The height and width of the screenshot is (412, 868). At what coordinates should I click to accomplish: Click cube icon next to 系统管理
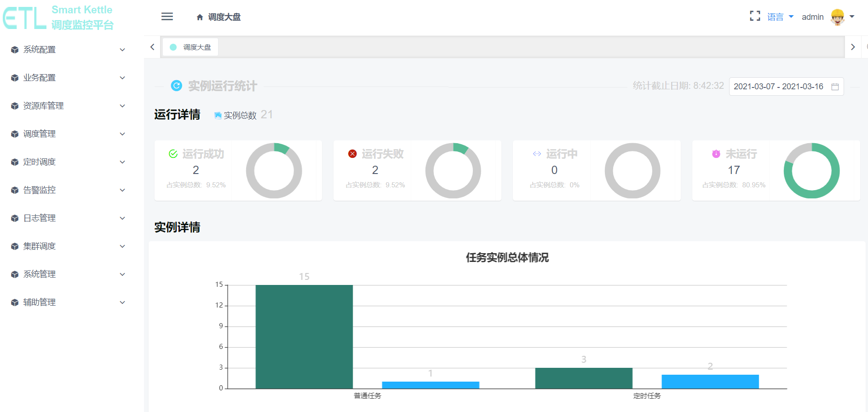click(15, 274)
